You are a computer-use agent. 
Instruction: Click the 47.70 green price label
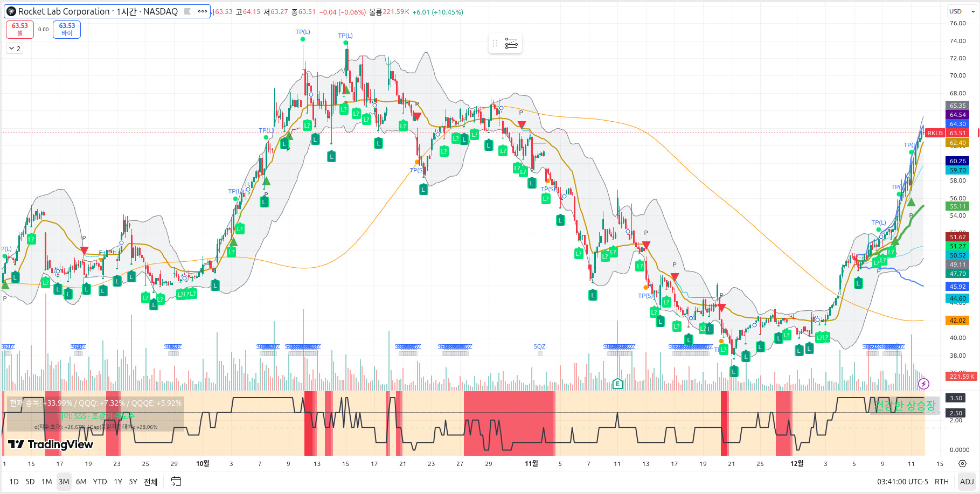[957, 274]
